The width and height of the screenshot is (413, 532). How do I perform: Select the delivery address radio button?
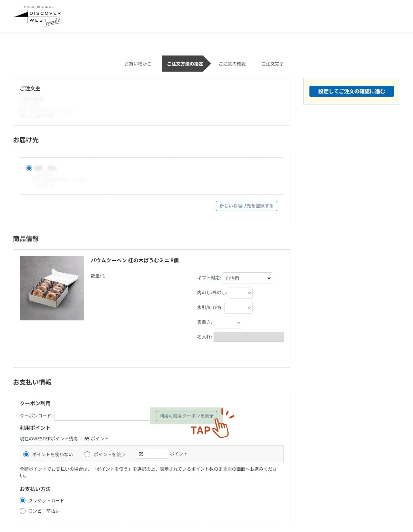tap(29, 168)
